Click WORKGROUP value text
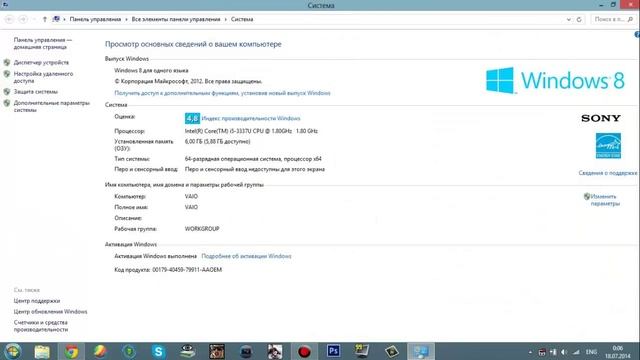The width and height of the screenshot is (640, 360). [202, 229]
